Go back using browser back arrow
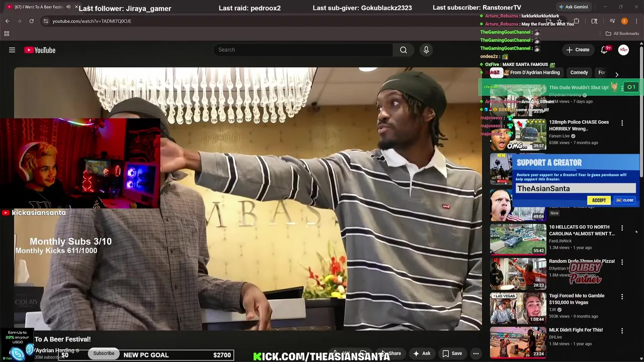Screen dimensions: 644x362 point(7,21)
